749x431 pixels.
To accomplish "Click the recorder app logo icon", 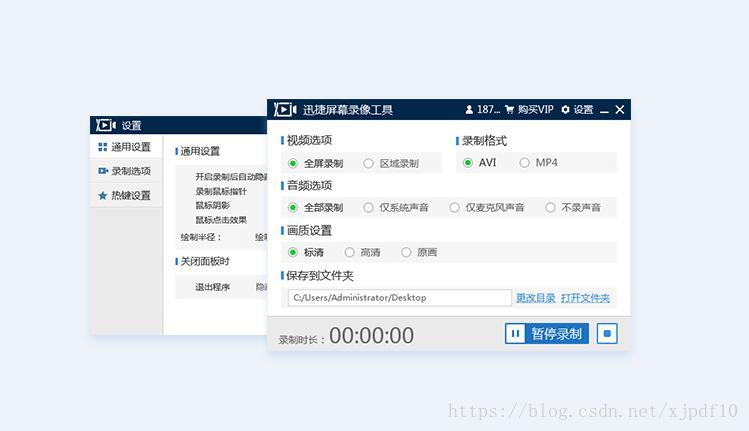I will [285, 110].
